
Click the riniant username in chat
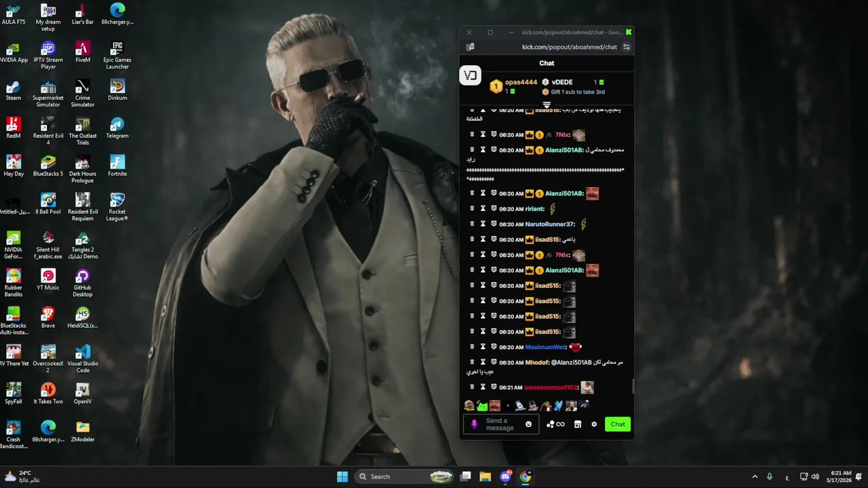[x=534, y=209]
